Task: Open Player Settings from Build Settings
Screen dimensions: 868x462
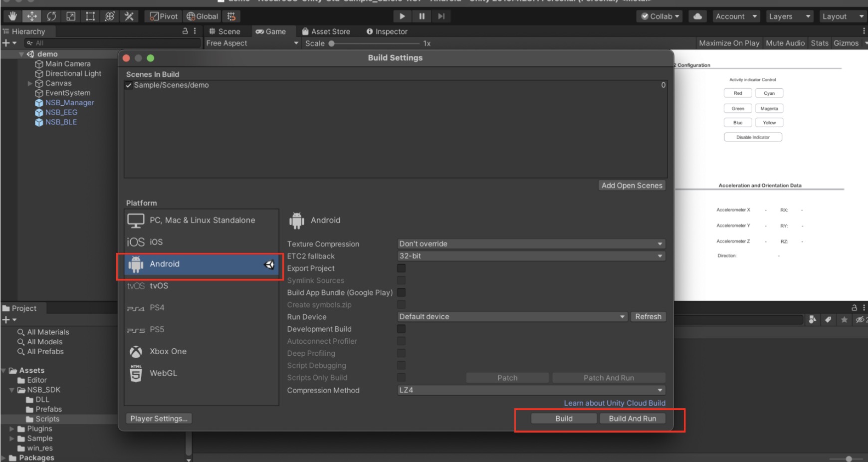Action: coord(159,418)
